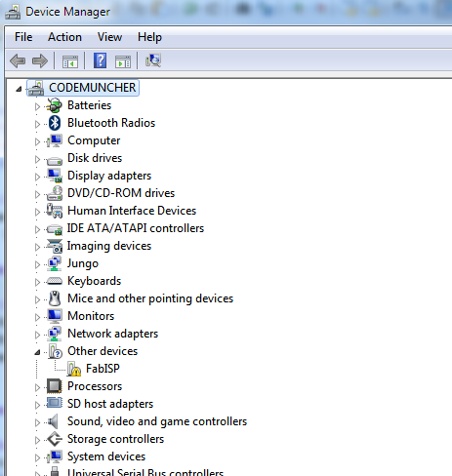Screen dimensions: 452x476
Task: Expand the Processors category
Action: [x=37, y=387]
